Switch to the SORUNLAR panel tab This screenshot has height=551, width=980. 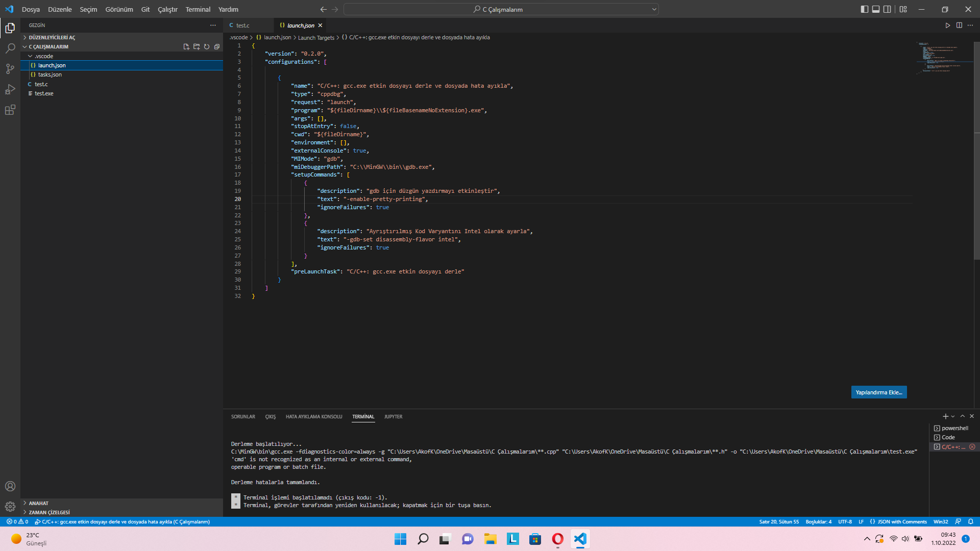point(243,417)
